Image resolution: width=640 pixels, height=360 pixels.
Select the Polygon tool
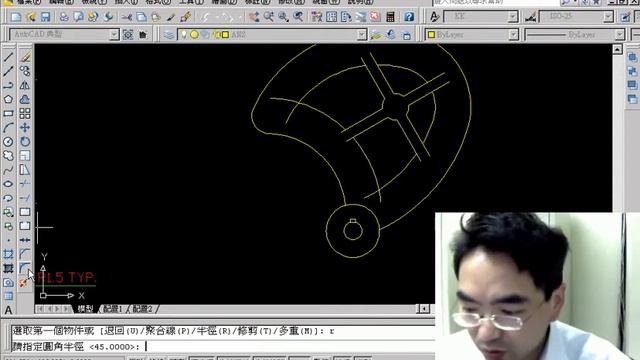click(x=8, y=100)
